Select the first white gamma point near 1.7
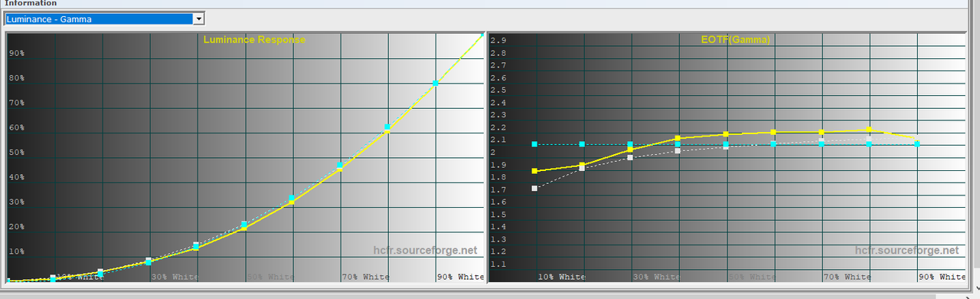The image size is (980, 299). (534, 188)
